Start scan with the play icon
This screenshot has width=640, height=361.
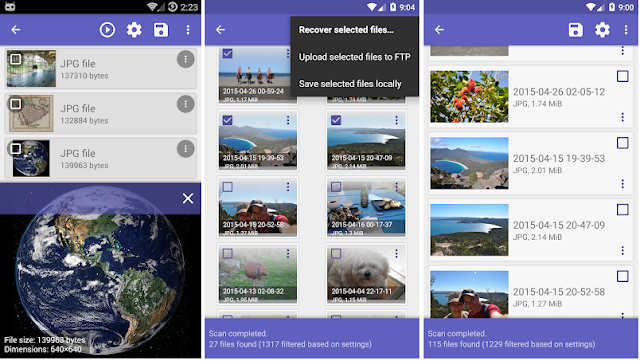click(107, 30)
